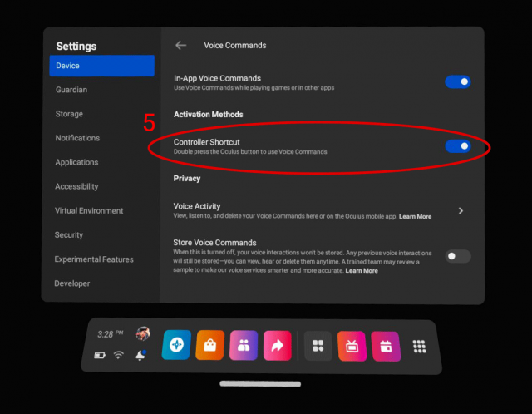532x414 pixels.
Task: Go back using the left arrow
Action: click(180, 46)
